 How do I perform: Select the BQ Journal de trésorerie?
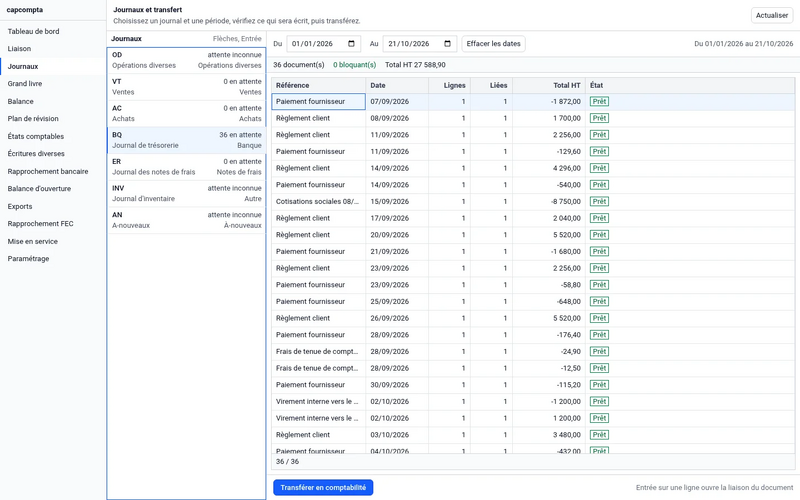coord(187,140)
